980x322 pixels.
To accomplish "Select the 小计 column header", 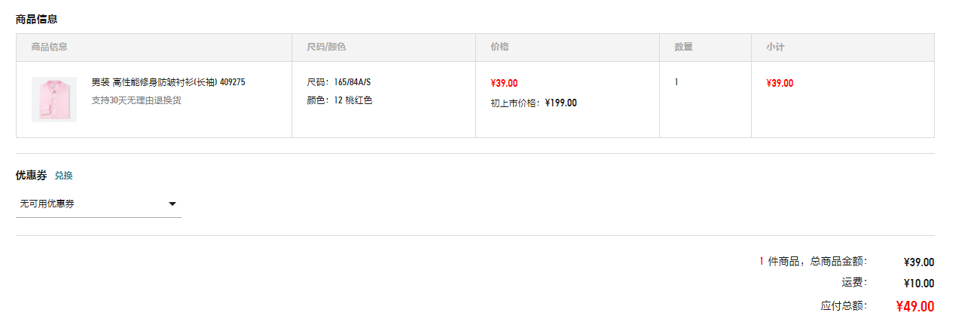I will point(775,47).
